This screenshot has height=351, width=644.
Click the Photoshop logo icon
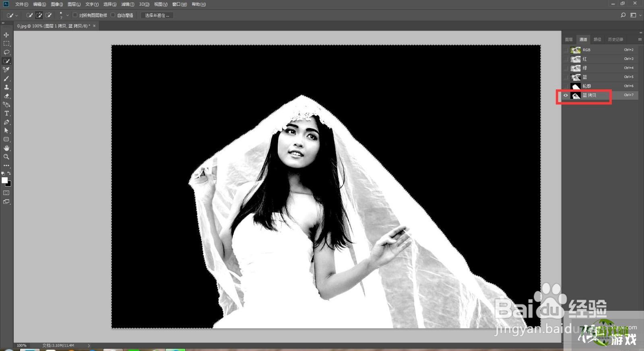(x=6, y=4)
